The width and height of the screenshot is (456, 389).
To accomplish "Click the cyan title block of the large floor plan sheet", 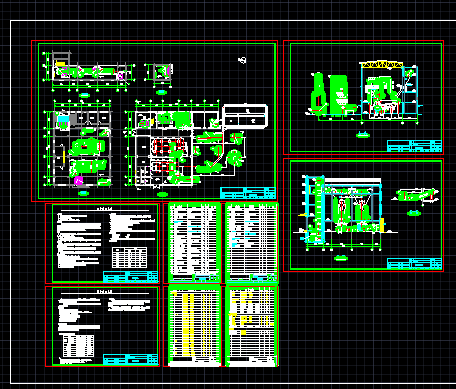I will [248, 193].
